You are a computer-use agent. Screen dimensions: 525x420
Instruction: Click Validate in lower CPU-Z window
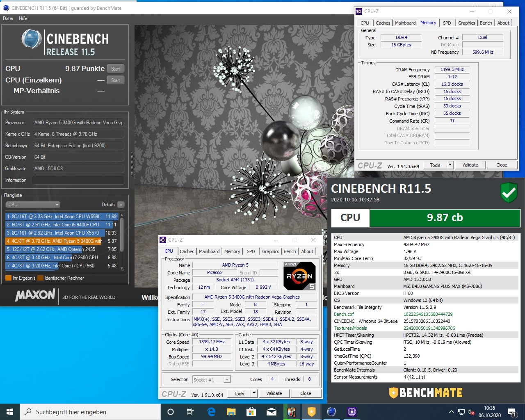coord(274,394)
